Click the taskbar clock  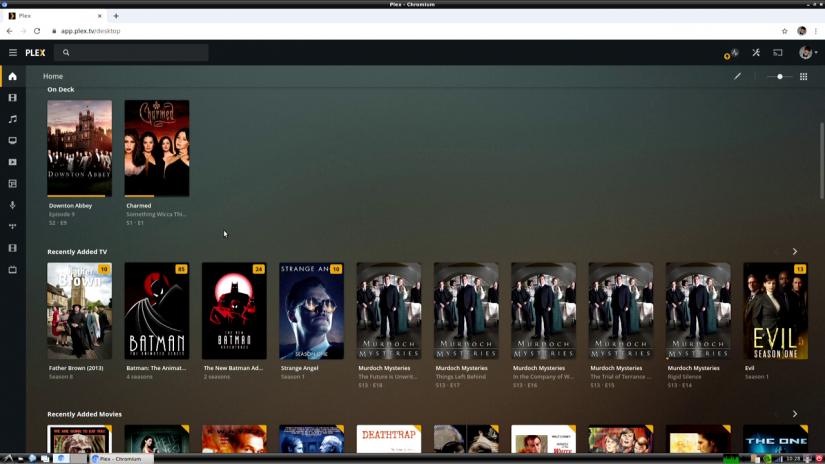793,459
